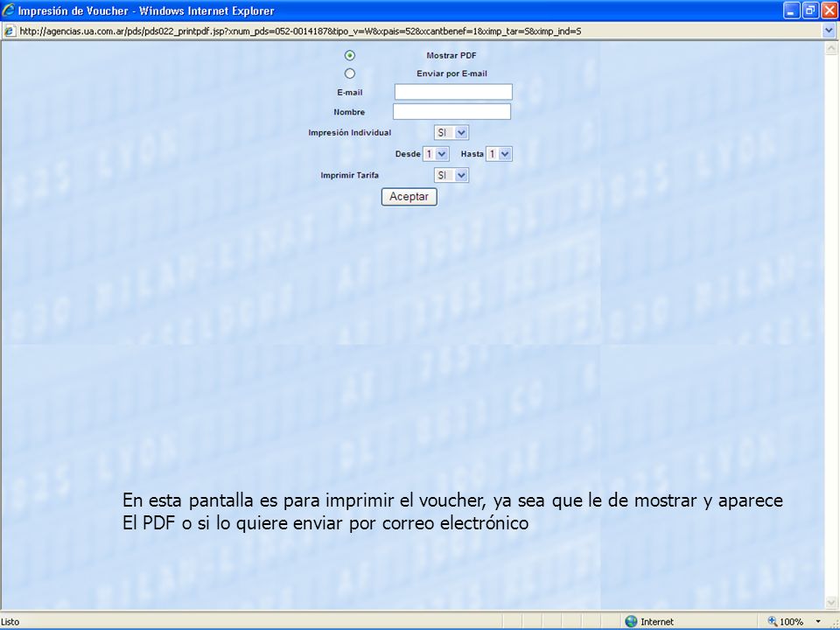
Task: Open the Impresión Individual dropdown
Action: [451, 132]
